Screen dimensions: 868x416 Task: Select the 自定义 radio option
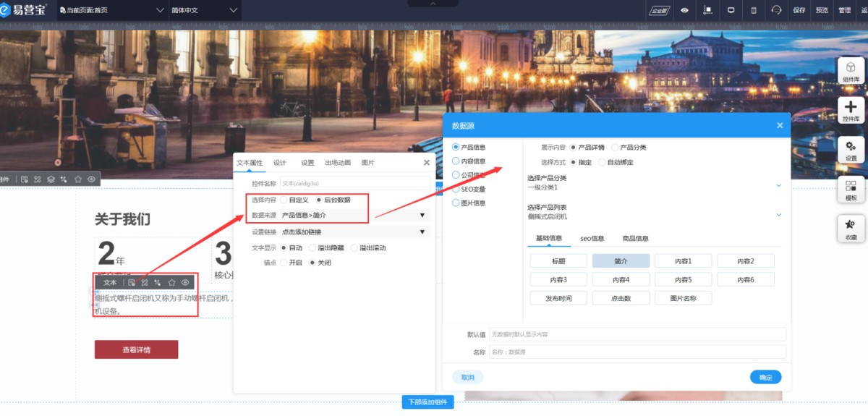284,200
